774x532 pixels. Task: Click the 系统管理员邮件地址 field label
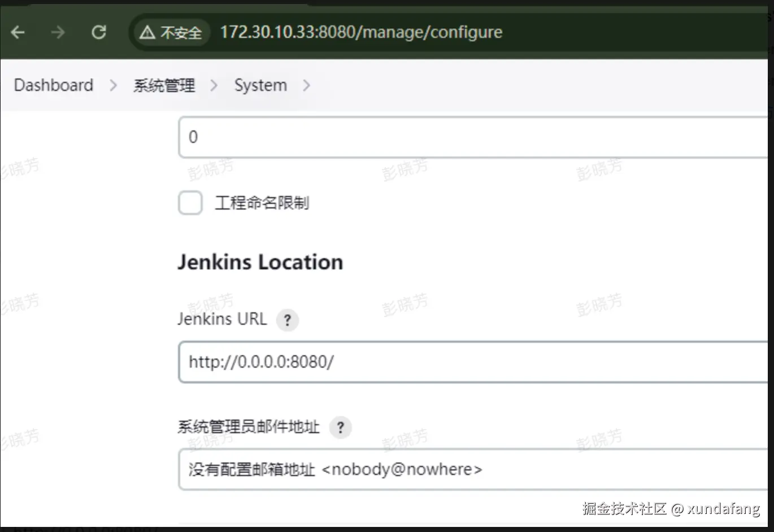click(x=249, y=426)
